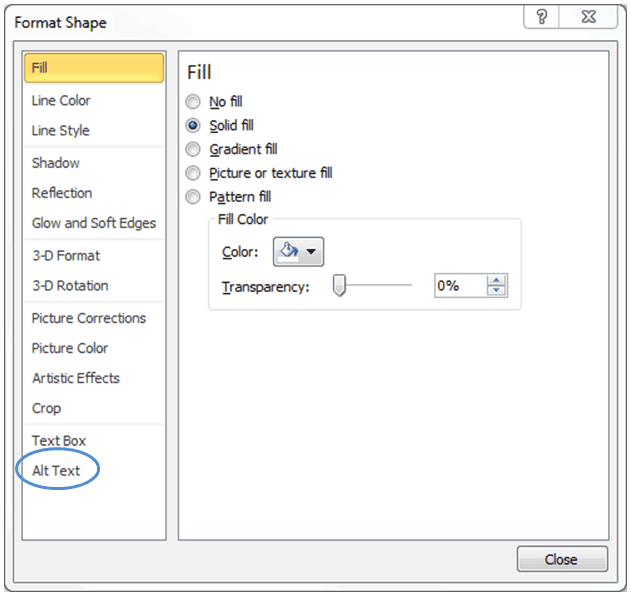Open the Text Box category
This screenshot has width=631, height=595.
(x=59, y=441)
